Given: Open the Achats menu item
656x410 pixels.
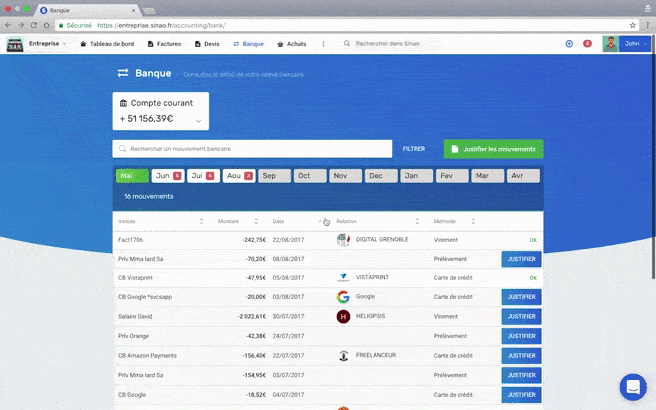Looking at the screenshot, I should (292, 44).
